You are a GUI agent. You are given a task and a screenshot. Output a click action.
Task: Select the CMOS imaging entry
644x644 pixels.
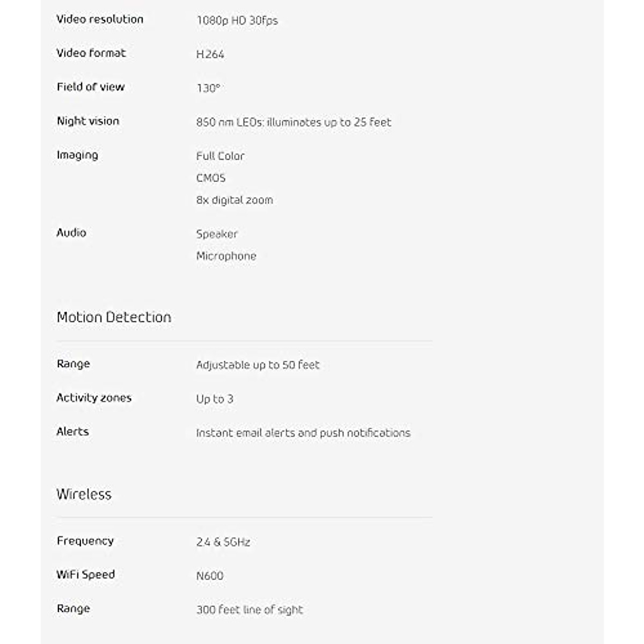coord(210,178)
